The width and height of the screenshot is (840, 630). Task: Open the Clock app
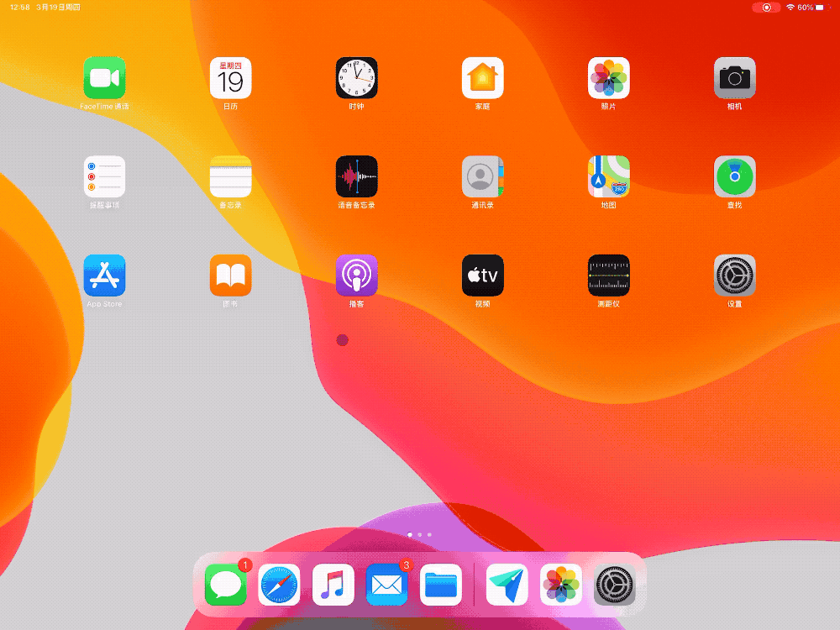356,76
